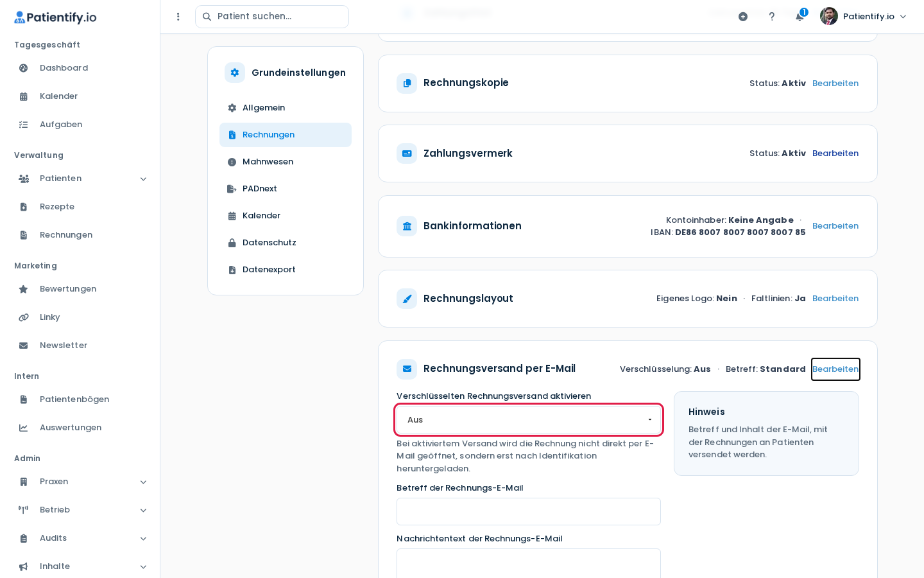
Task: Click the Newsletter envelope icon
Action: pyautogui.click(x=24, y=346)
